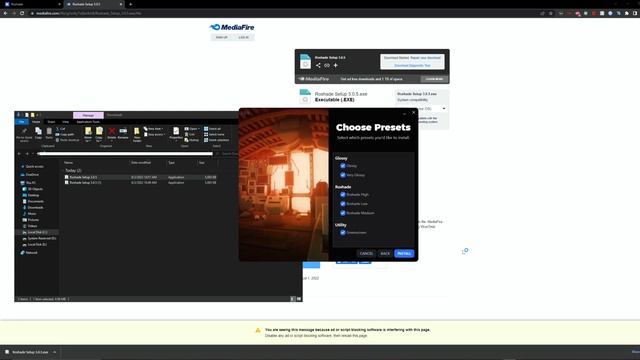Click the MediaFire share icon
This screenshot has width=640, height=360.
click(x=318, y=65)
